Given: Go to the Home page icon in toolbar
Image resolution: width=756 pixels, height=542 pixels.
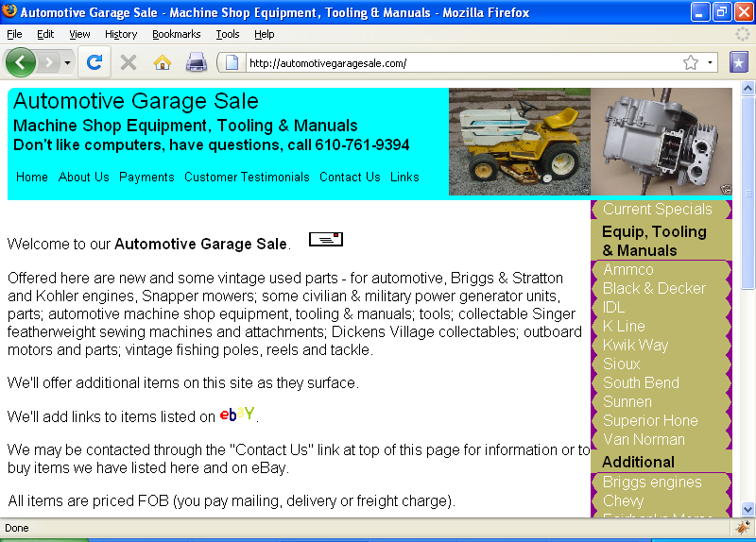Looking at the screenshot, I should pos(163,62).
